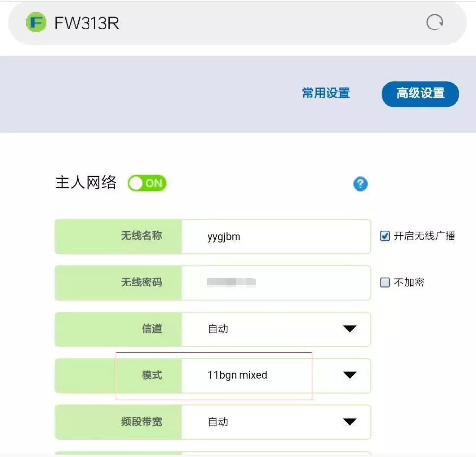
Task: Enable the 不加密 checkbox
Action: (384, 282)
